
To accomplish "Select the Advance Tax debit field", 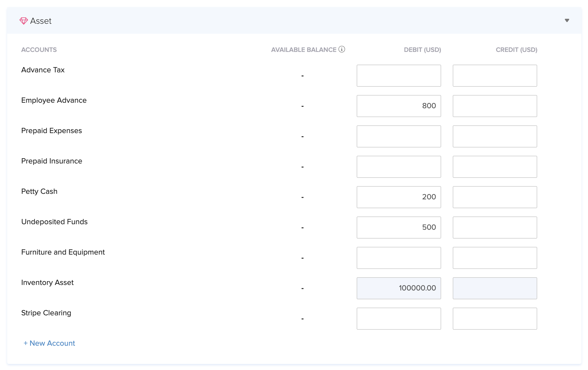I will [x=399, y=75].
